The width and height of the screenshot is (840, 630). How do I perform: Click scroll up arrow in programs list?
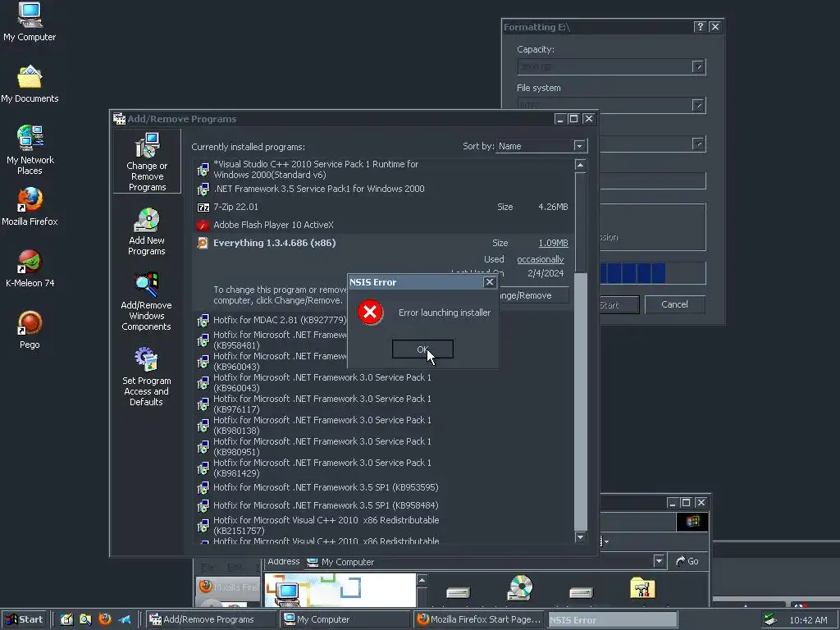pos(580,165)
